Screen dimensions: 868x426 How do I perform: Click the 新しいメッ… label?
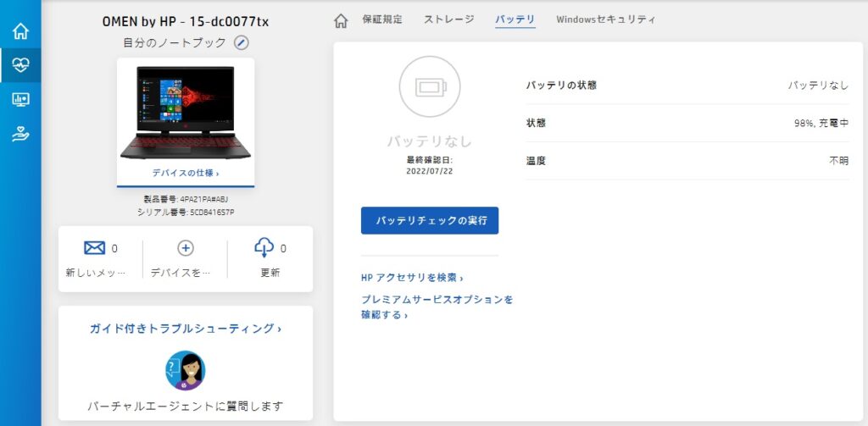tap(96, 273)
